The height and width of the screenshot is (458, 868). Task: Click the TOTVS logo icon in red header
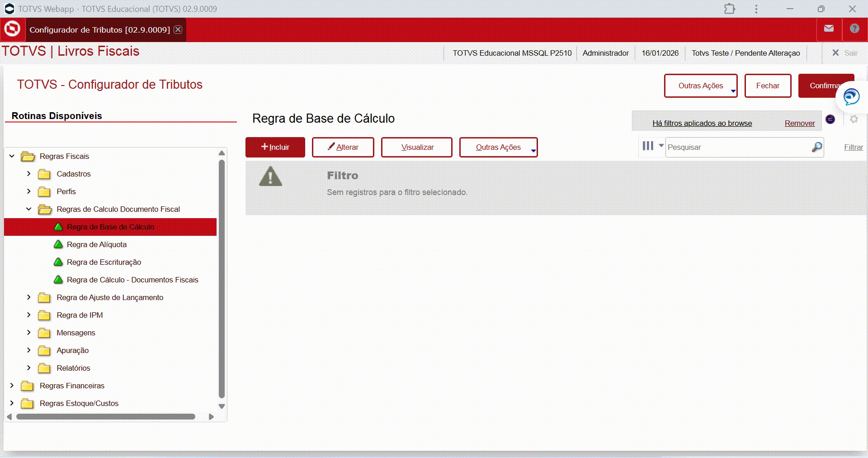coord(12,29)
